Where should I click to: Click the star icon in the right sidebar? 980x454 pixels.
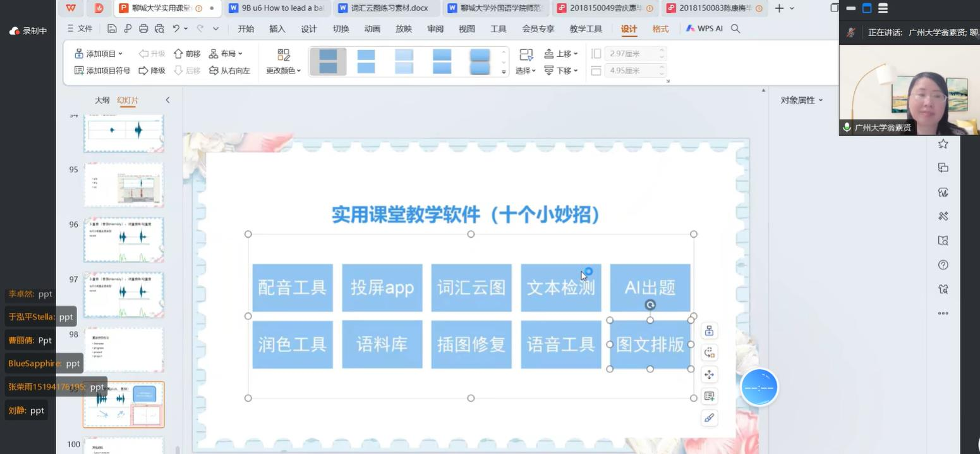[943, 144]
